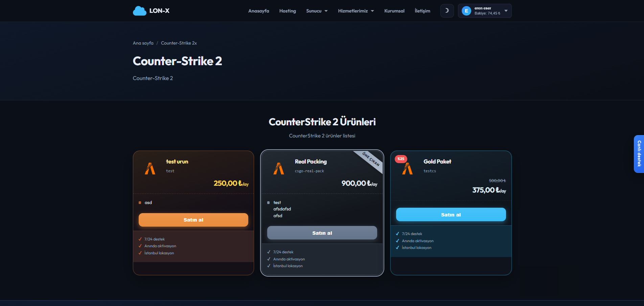Buy test urun with orange Satın al
Viewport: 644px width, 306px height.
(x=193, y=220)
